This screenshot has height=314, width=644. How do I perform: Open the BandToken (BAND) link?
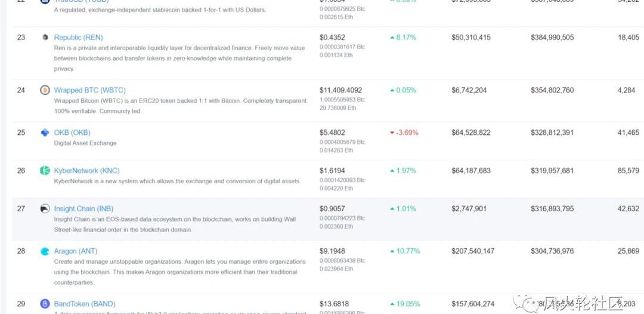pyautogui.click(x=85, y=304)
